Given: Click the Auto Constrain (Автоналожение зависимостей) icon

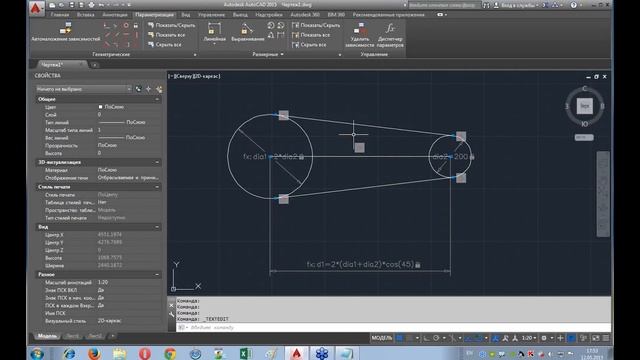Looking at the screenshot, I should coord(65,29).
